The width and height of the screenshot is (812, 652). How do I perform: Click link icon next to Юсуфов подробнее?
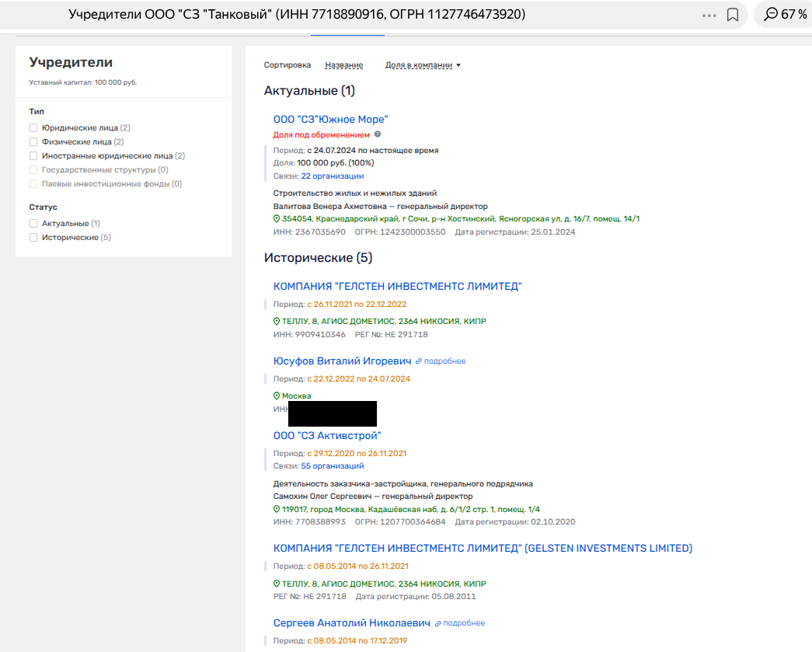pos(418,361)
